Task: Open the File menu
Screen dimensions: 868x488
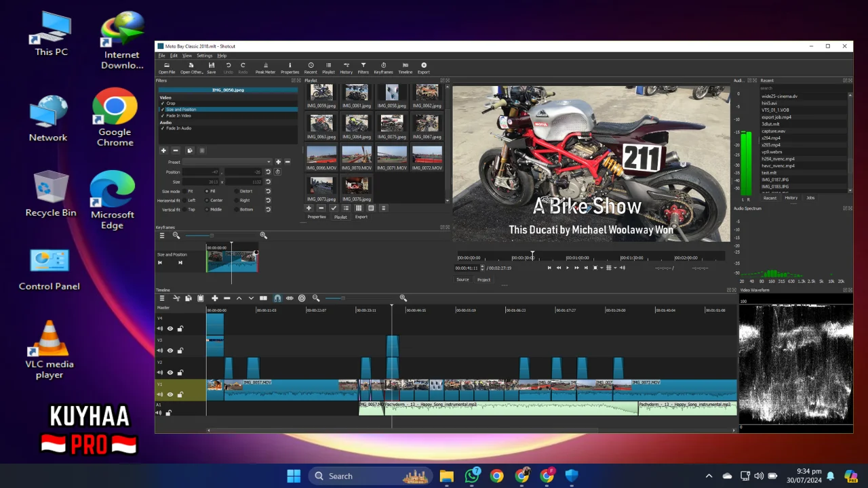Action: coord(162,56)
